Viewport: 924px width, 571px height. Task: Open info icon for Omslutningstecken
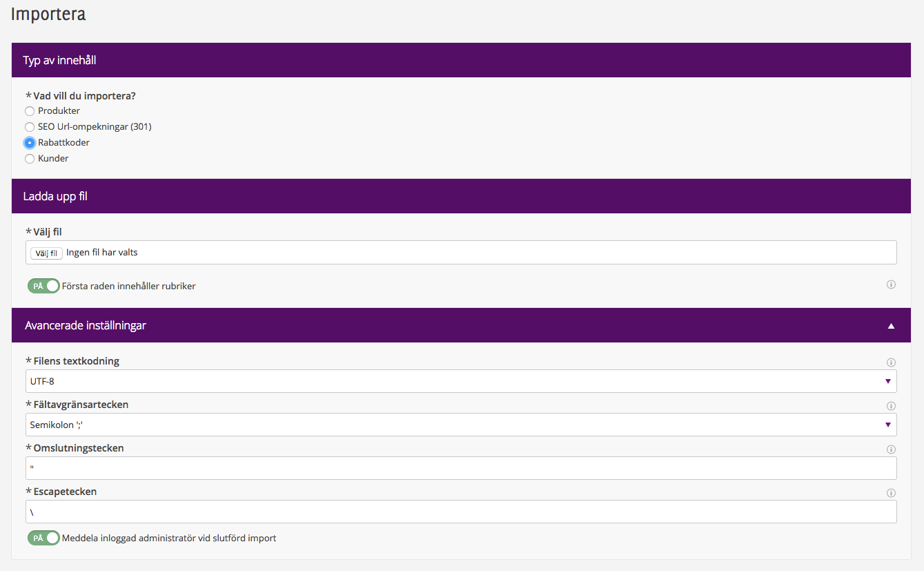tap(891, 449)
